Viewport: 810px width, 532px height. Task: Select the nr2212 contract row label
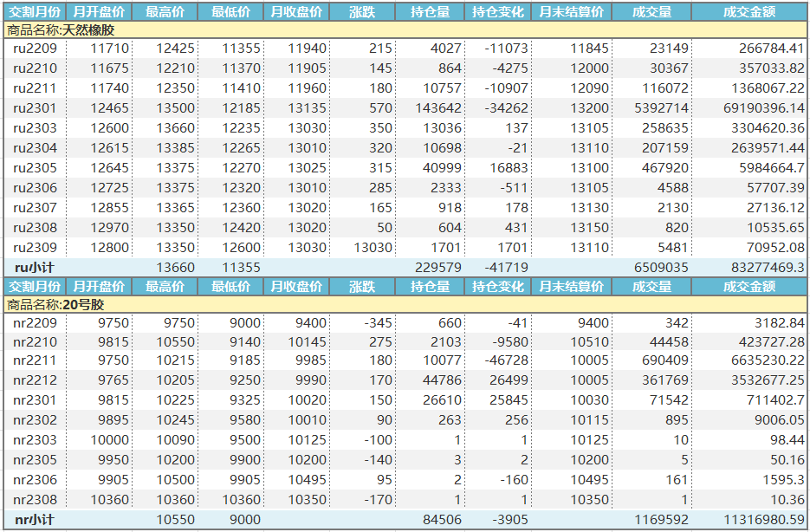35,380
